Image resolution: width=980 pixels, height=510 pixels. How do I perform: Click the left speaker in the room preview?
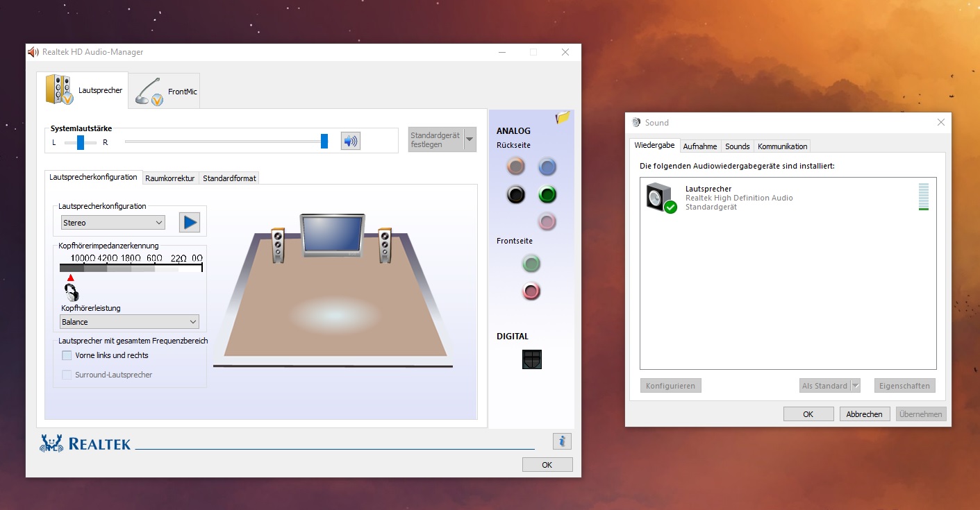pyautogui.click(x=278, y=245)
